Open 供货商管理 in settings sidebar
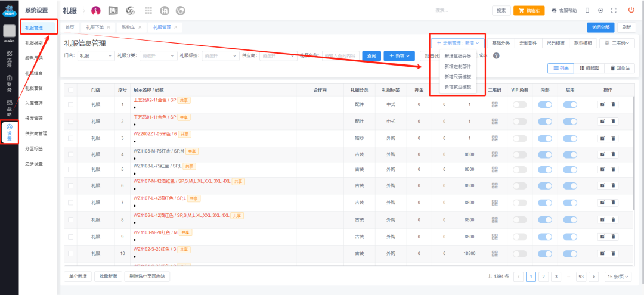644x295 pixels. (x=36, y=133)
